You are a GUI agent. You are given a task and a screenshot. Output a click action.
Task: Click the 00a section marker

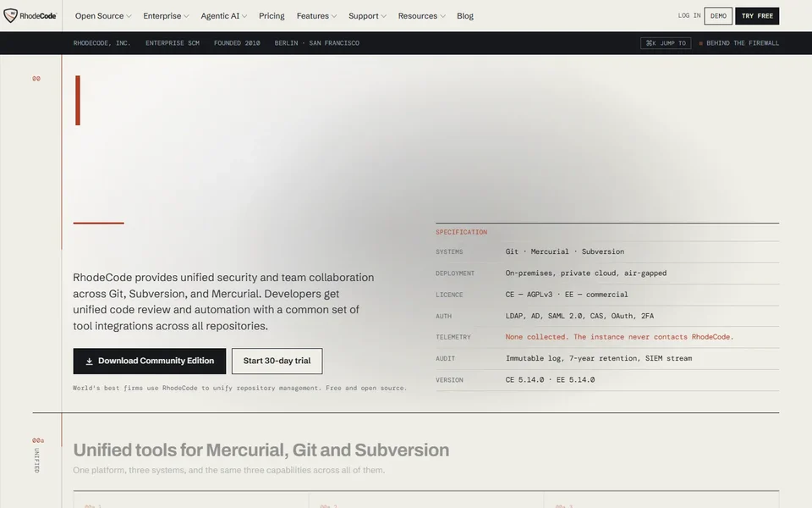38,440
